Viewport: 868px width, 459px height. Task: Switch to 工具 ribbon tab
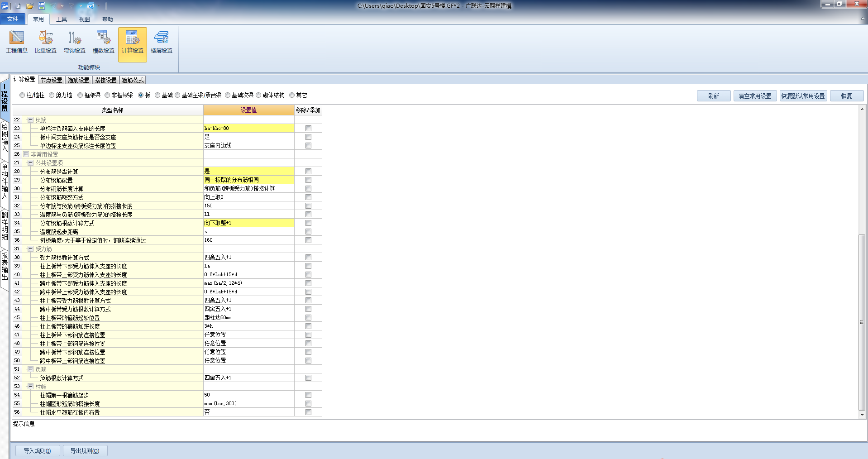click(x=62, y=19)
